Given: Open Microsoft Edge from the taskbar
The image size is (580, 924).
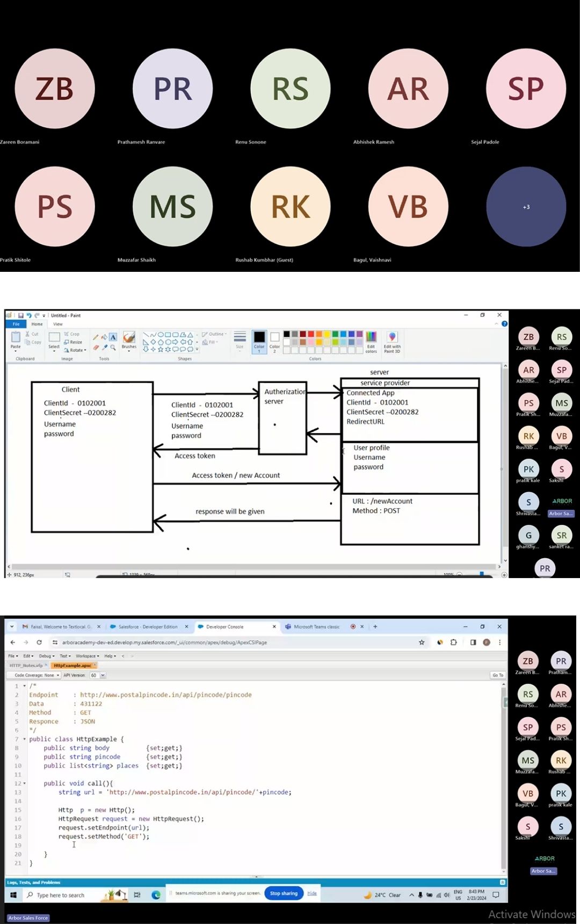Looking at the screenshot, I should coord(156,895).
